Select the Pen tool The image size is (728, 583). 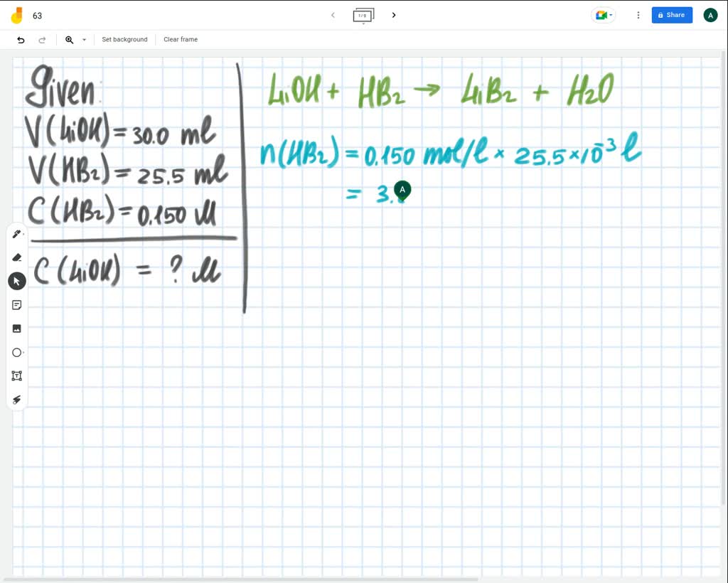pyautogui.click(x=16, y=233)
